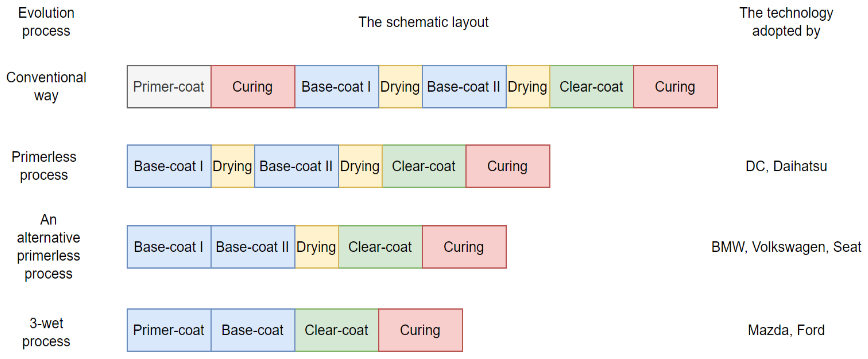Select the first Curing box in the Conventional row
The image size is (868, 359).
(253, 87)
